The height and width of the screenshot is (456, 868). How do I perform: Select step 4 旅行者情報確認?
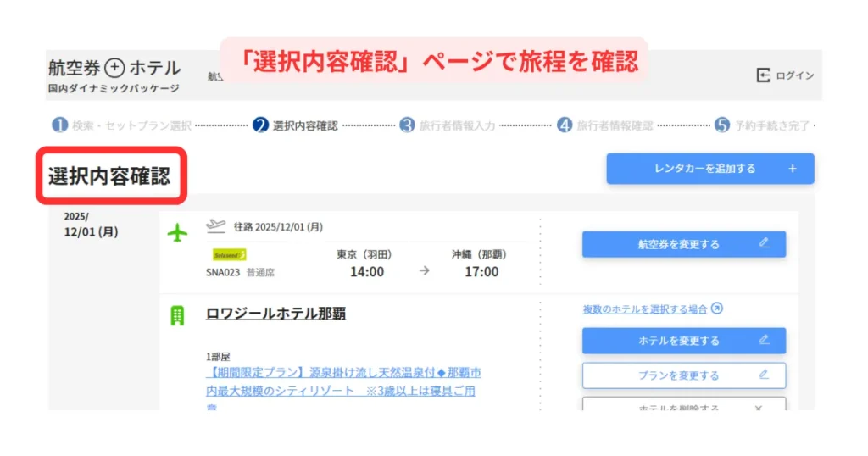click(605, 125)
